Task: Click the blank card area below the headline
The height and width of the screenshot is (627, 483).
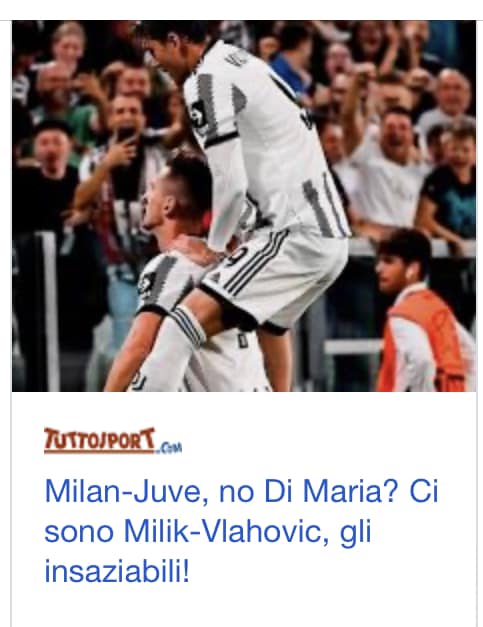Action: tap(244, 607)
